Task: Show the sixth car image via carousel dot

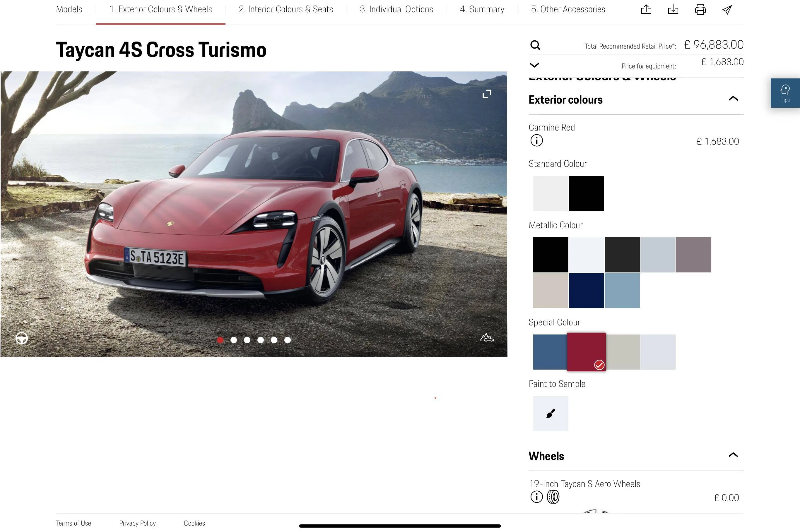Action: tap(288, 340)
